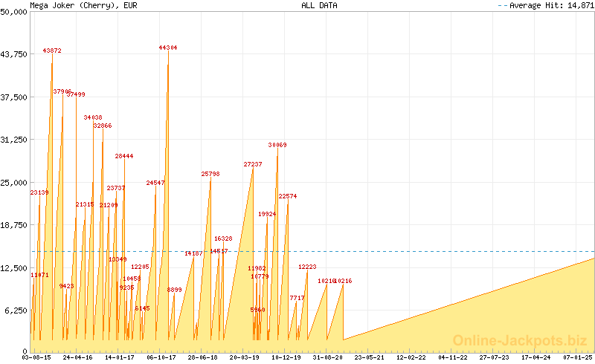Click the 18,750 y-axis label
Viewport: 595px width, 364px height.
click(x=13, y=225)
